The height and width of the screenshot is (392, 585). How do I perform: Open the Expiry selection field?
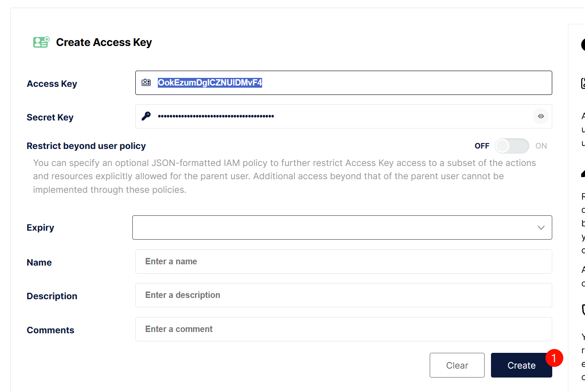click(x=332, y=228)
